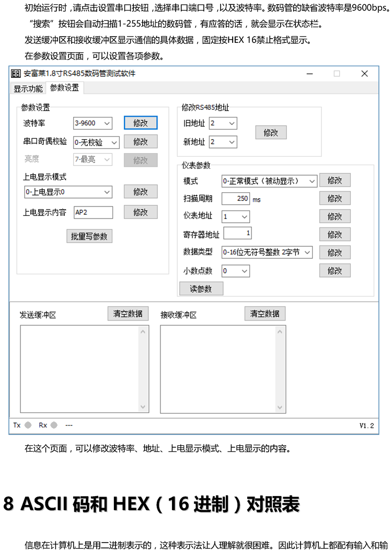
Task: Click the 批量写参数 button
Action: [89, 236]
